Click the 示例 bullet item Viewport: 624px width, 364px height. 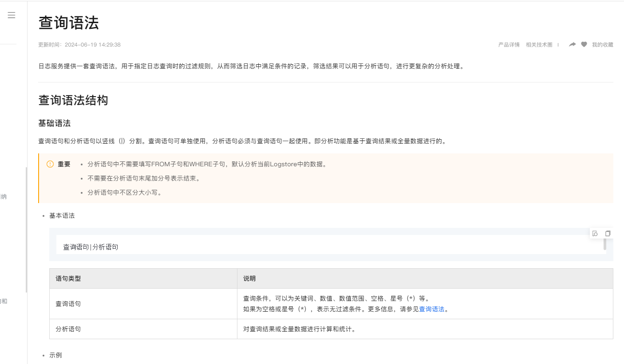55,355
